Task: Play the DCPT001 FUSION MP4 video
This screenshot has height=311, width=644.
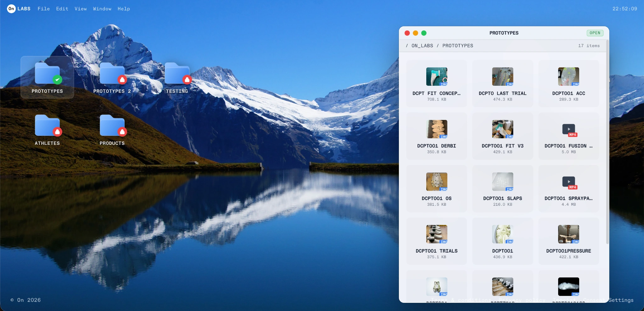Action: coord(568,136)
